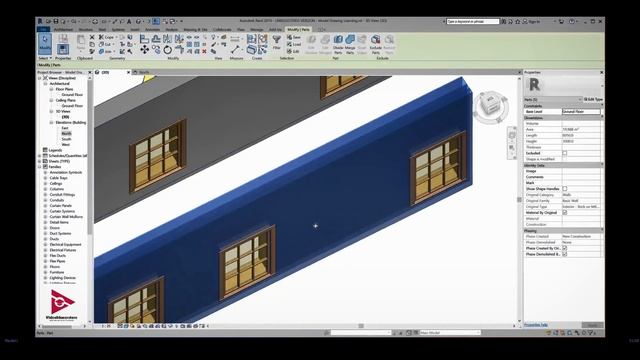Toggle the Phase Demolished By Original checkbox
The height and width of the screenshot is (360, 640).
(564, 254)
